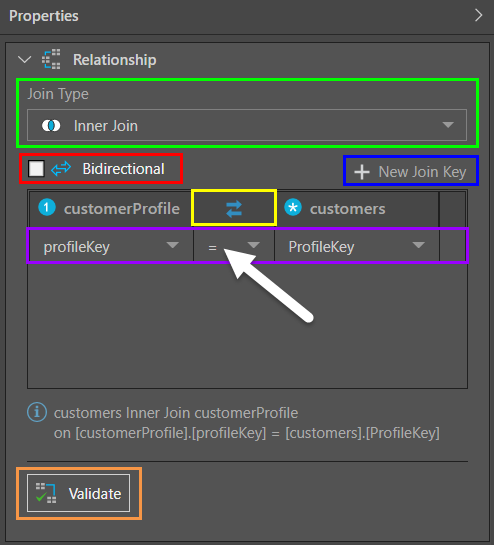The image size is (494, 545).
Task: Click the many-cardinality asterisk icon beside customers
Action: coord(293,208)
